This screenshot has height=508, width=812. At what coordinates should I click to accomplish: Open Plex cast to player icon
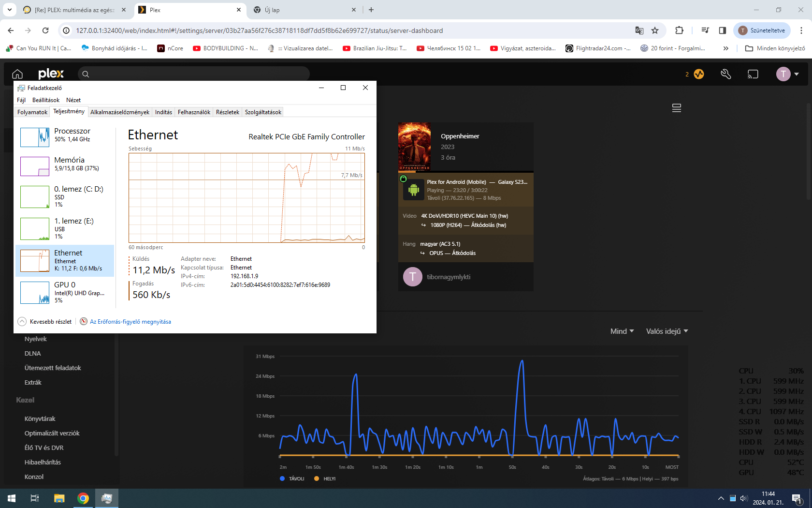pos(753,74)
